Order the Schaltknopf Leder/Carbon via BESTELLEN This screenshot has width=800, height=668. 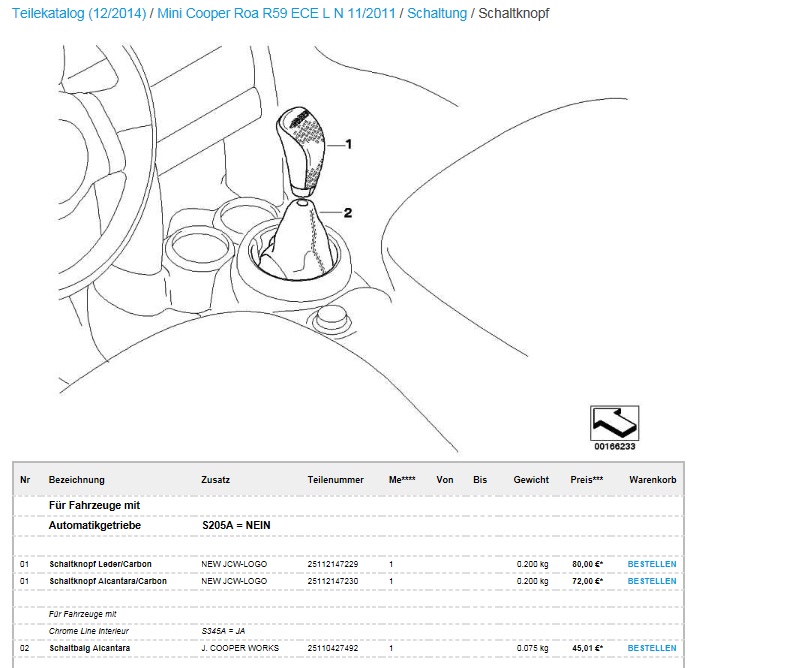[651, 564]
